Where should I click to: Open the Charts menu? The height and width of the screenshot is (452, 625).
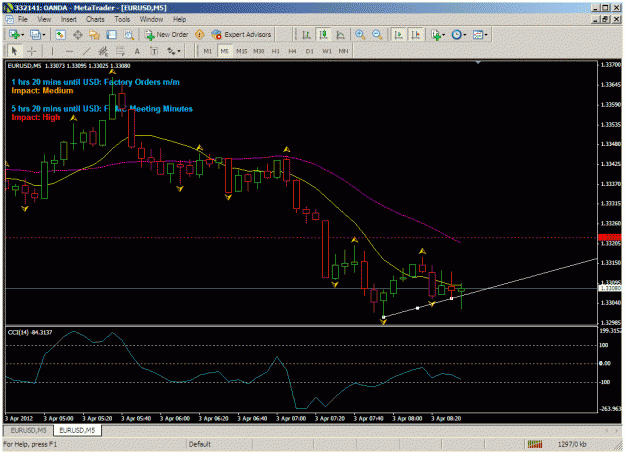click(95, 19)
